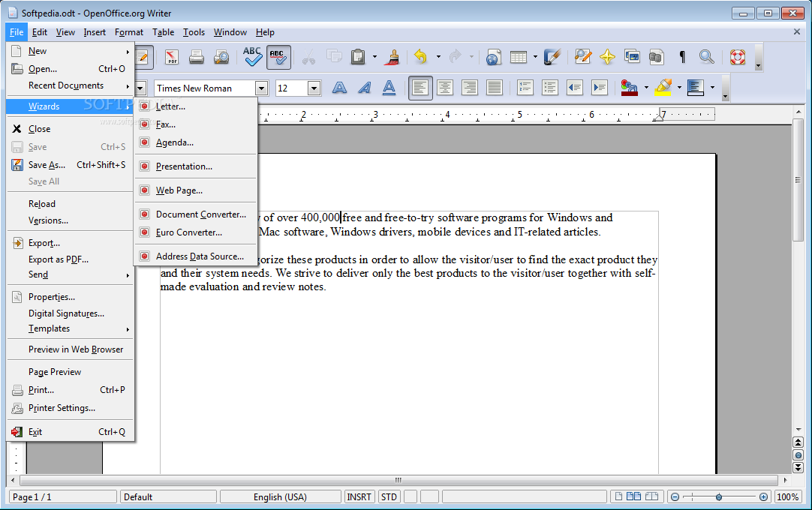Select Agenda wizard
The image size is (812, 510).
(196, 142)
